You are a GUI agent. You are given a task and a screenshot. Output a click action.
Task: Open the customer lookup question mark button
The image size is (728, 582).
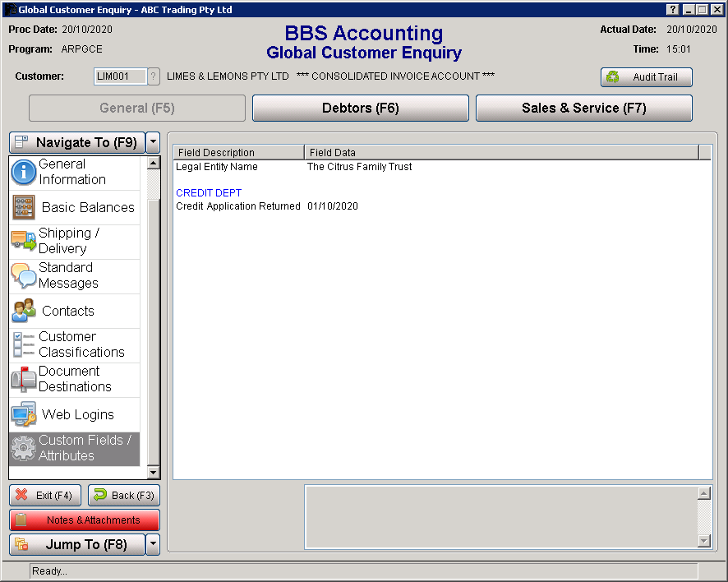(153, 76)
